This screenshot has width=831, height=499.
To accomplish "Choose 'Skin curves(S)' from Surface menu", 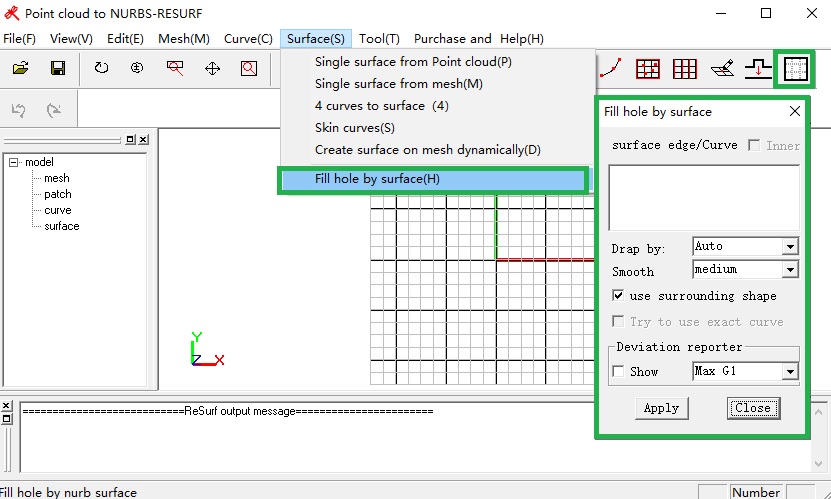I will [x=355, y=128].
